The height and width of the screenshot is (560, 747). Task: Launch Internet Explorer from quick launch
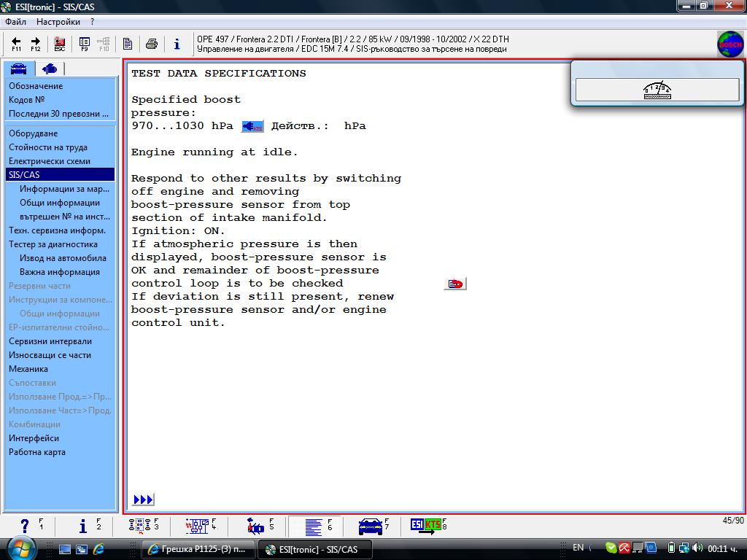coord(98,549)
